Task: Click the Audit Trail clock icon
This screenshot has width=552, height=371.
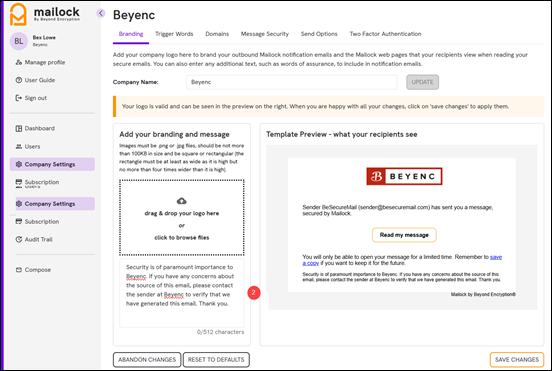Action: [19, 239]
